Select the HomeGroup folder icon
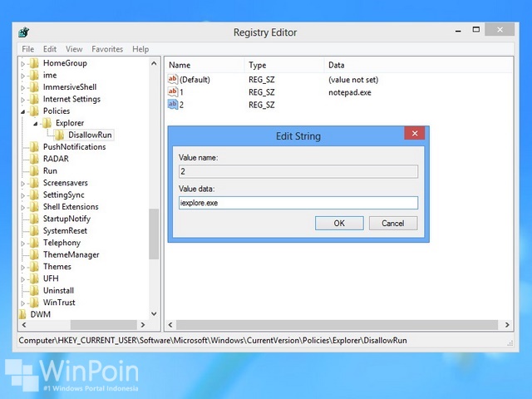Image resolution: width=532 pixels, height=399 pixels. 34,63
